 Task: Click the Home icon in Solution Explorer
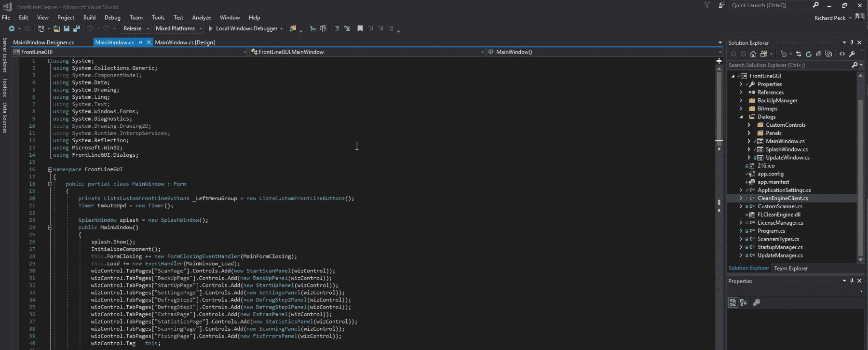tap(753, 54)
